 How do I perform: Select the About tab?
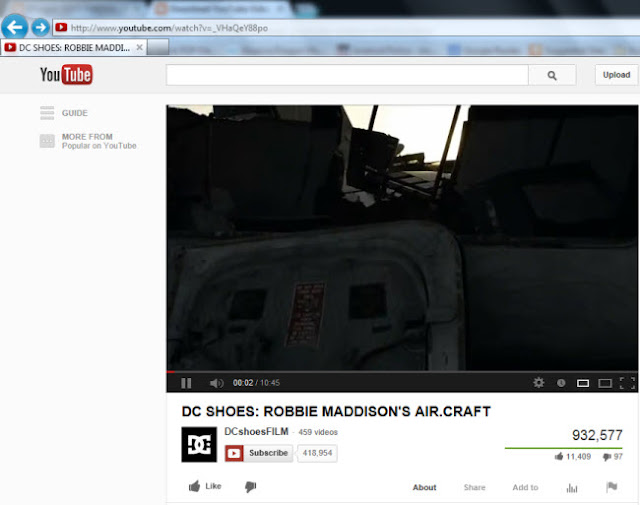424,487
